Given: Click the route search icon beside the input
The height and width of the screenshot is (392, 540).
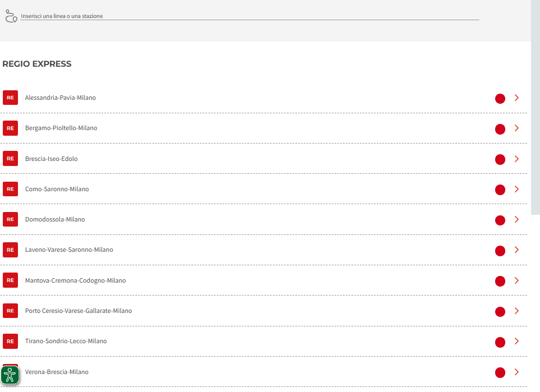Looking at the screenshot, I should [11, 16].
